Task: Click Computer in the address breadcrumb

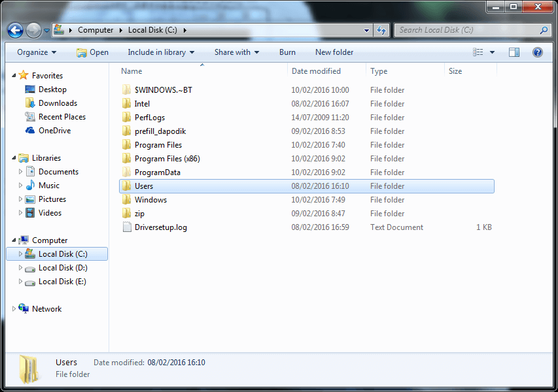Action: click(x=96, y=30)
